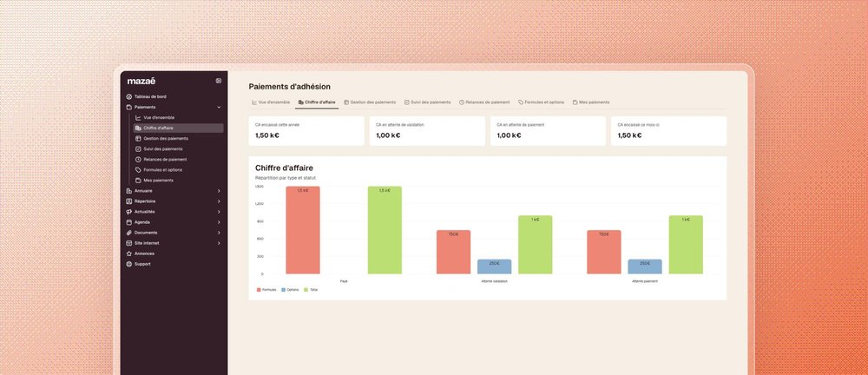Click the red Formules legend swatch
The image size is (868, 375).
tap(259, 290)
